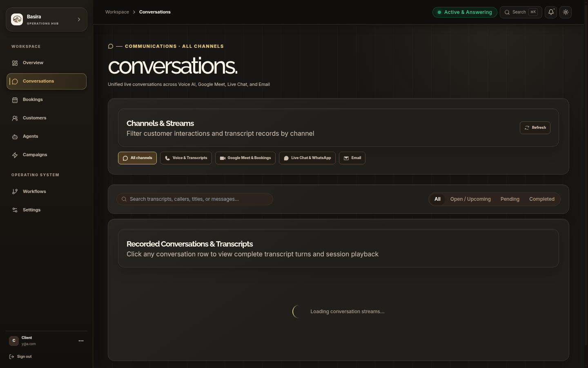Navigate to Agents
Image resolution: width=588 pixels, height=368 pixels.
click(47, 137)
